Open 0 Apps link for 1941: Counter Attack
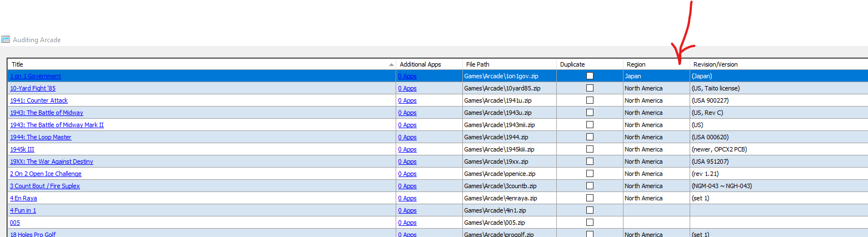The image size is (868, 237). coord(407,100)
